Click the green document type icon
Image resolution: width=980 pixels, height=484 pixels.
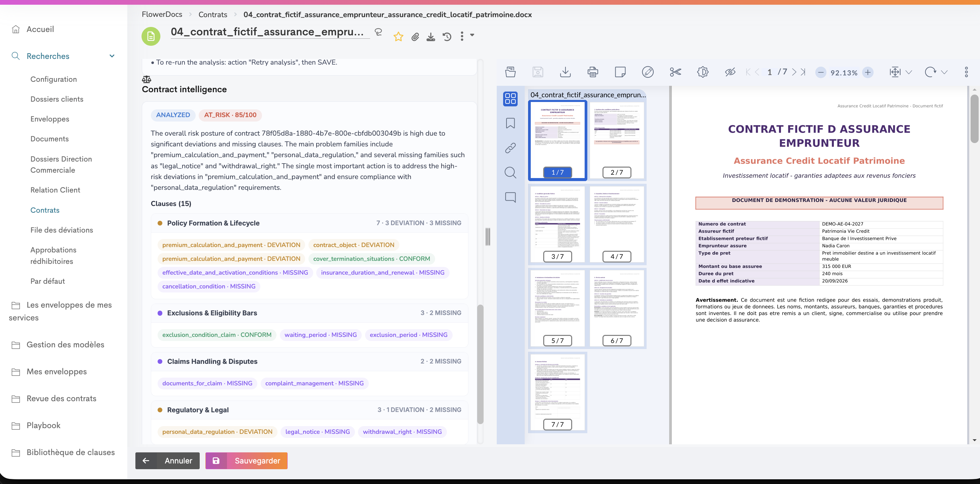[x=151, y=36]
